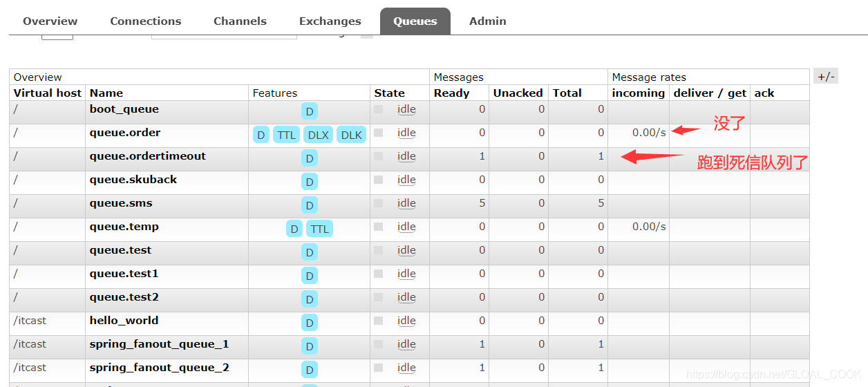Open spring_fanout_queue_1 details

[160, 344]
